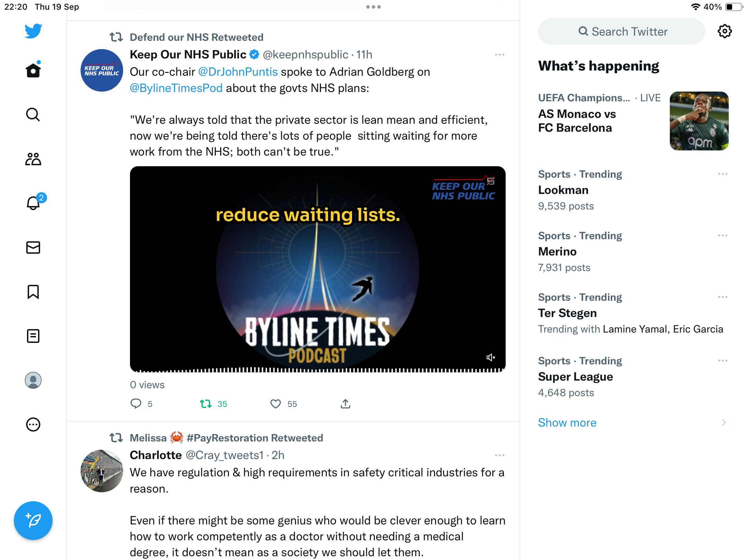The width and height of the screenshot is (747, 560).
Task: Open more options for Keep Our NHS Public tweet
Action: click(499, 55)
